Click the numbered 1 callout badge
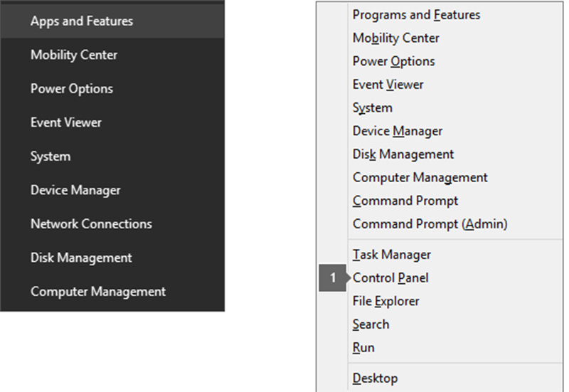 (332, 278)
